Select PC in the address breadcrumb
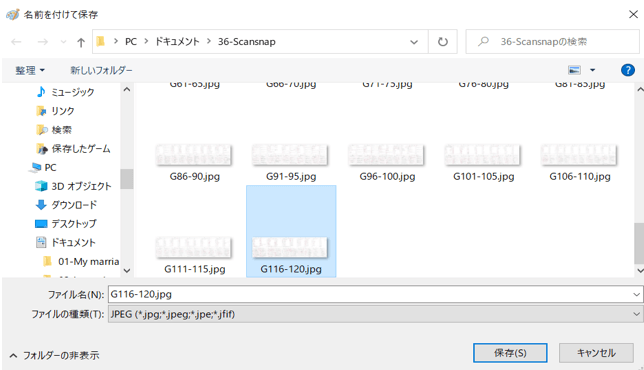The width and height of the screenshot is (644, 370). (x=131, y=41)
